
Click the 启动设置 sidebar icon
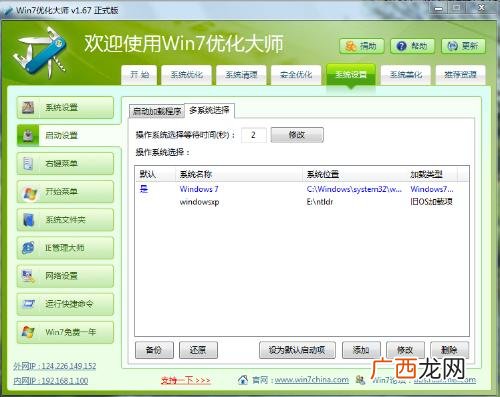click(28, 135)
